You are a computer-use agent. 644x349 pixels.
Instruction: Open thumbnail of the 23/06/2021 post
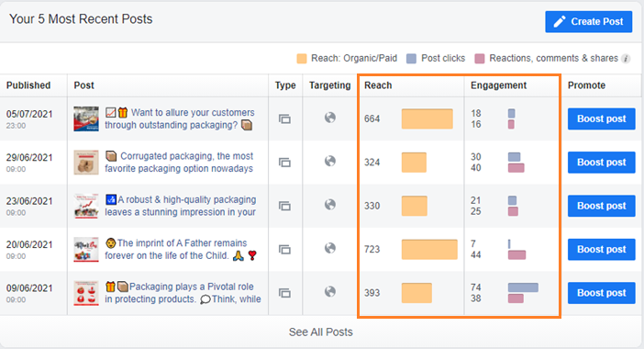click(86, 206)
